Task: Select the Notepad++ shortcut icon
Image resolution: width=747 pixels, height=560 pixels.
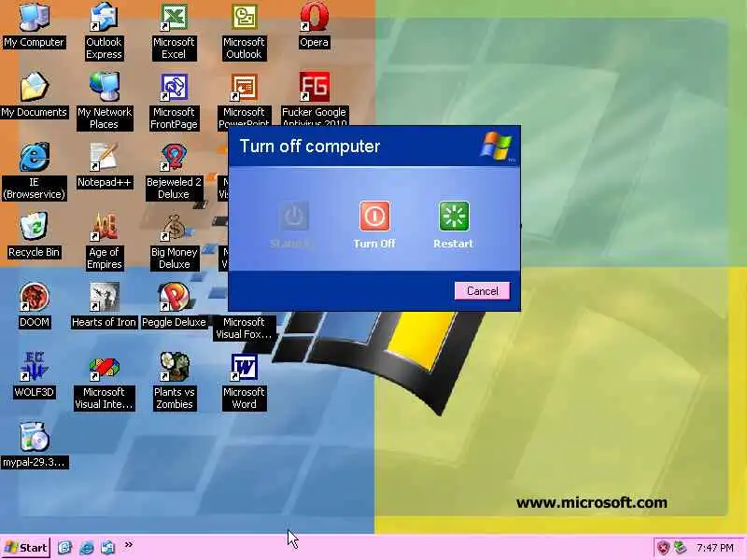Action: coord(104,157)
